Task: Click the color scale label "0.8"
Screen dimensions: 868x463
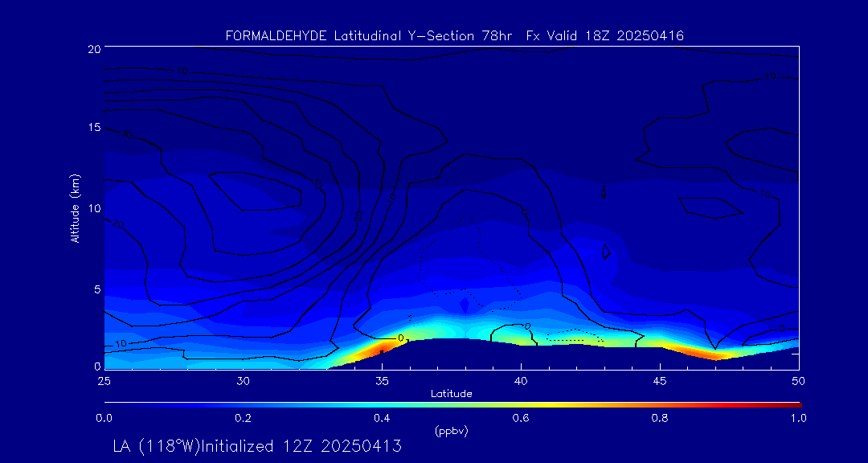Action: pos(660,418)
